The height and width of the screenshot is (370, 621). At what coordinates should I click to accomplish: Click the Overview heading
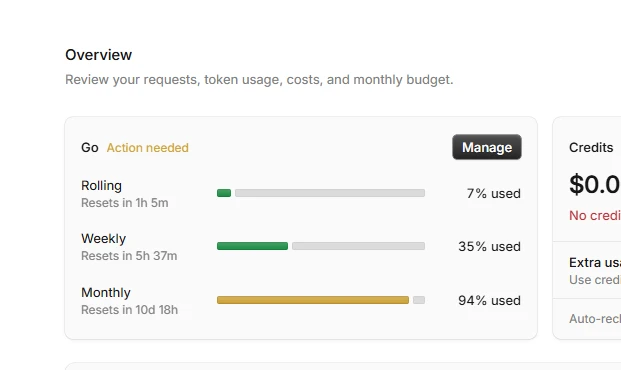click(x=99, y=55)
